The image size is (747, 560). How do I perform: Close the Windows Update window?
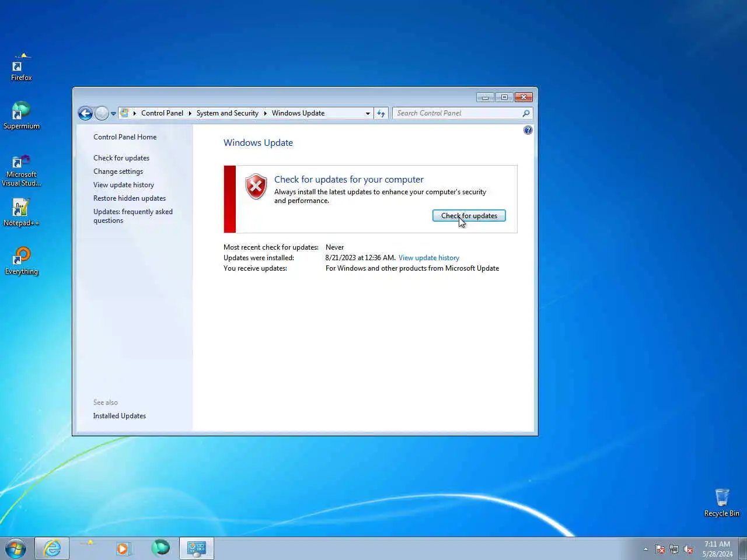(x=523, y=97)
